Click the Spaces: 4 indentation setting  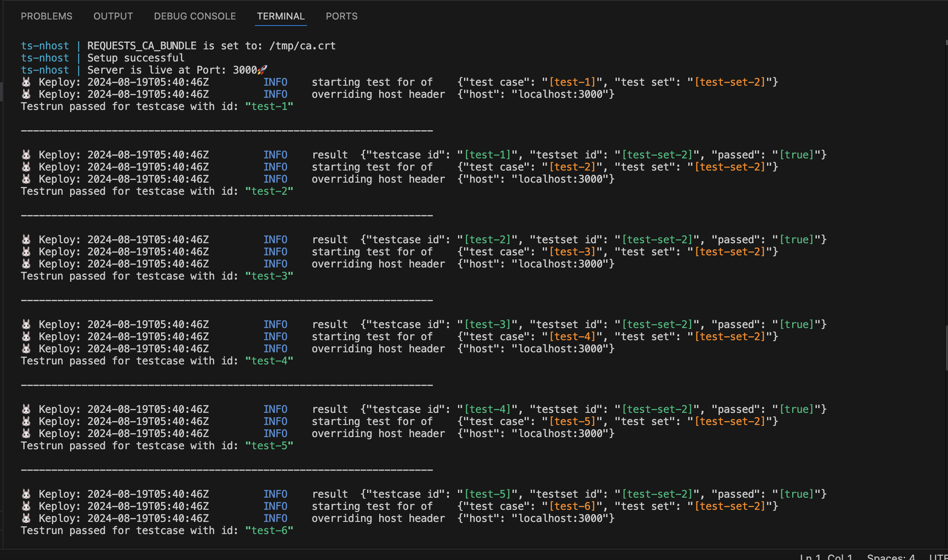click(891, 557)
